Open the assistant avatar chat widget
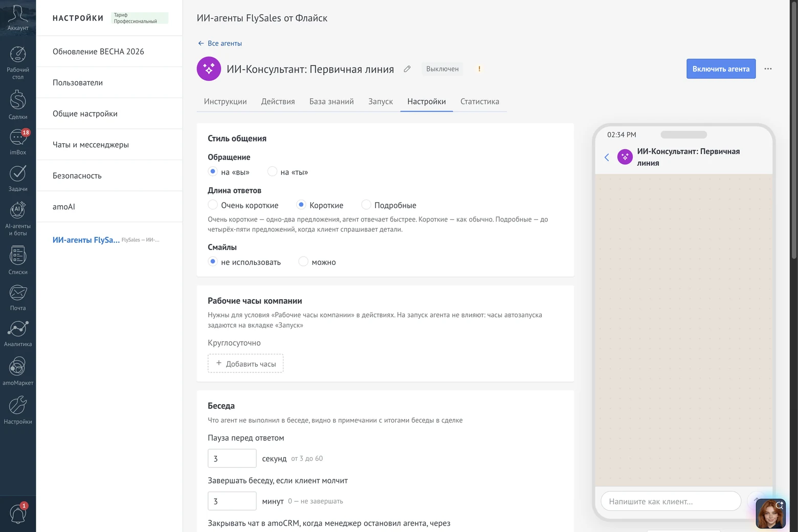This screenshot has width=798, height=532. point(770,514)
